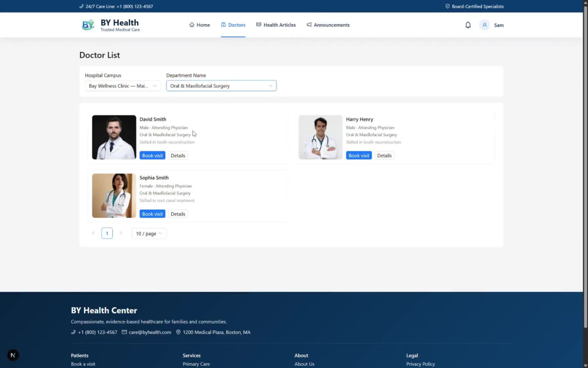This screenshot has width=588, height=368.
Task: Book visit with David Smith
Action: click(x=152, y=155)
